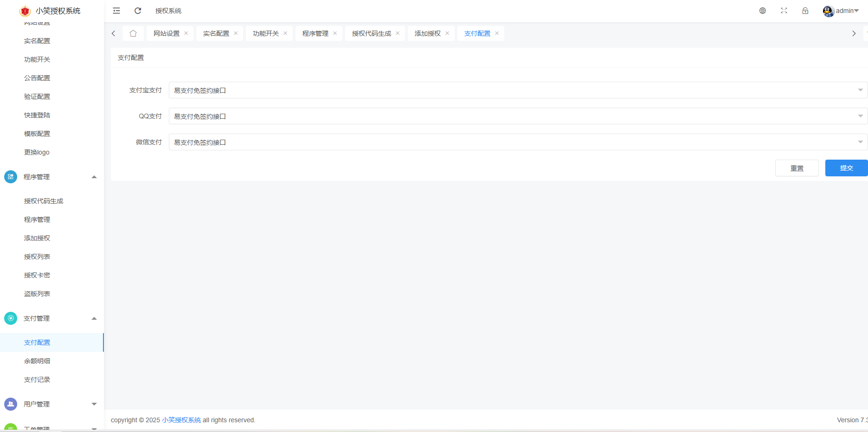868x432 pixels.
Task: Close the 授权代码生成 tab
Action: point(398,33)
